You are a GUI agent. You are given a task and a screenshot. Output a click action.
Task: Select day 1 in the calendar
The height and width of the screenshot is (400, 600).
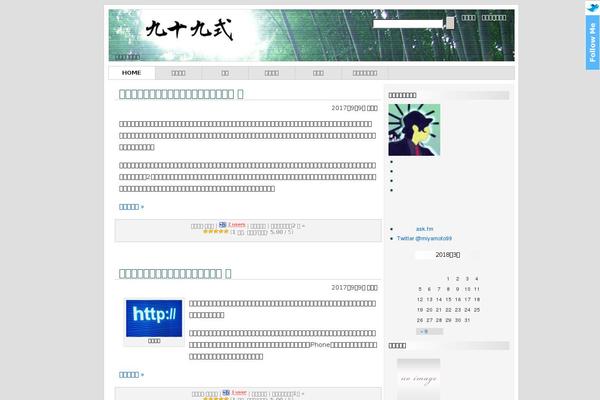(x=448, y=279)
